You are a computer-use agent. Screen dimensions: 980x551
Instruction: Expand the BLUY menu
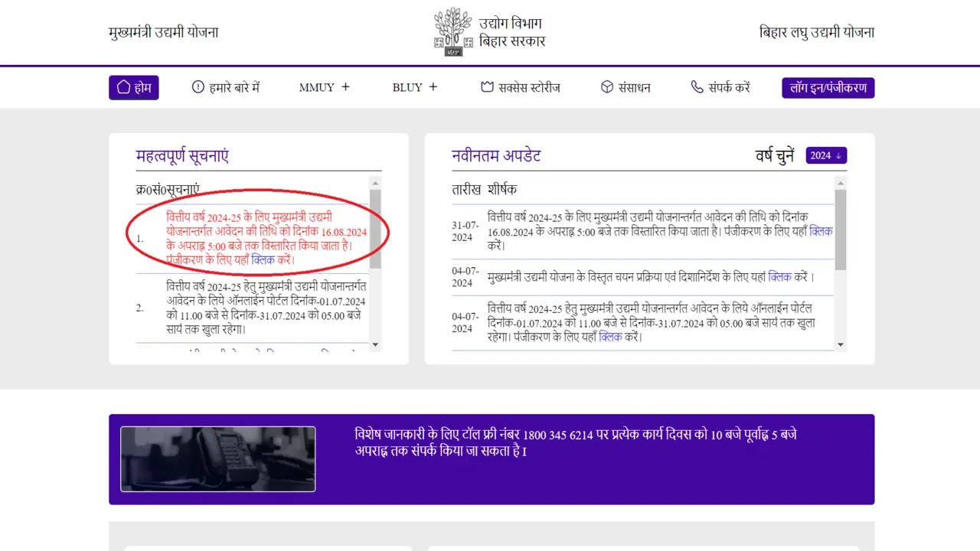point(414,87)
